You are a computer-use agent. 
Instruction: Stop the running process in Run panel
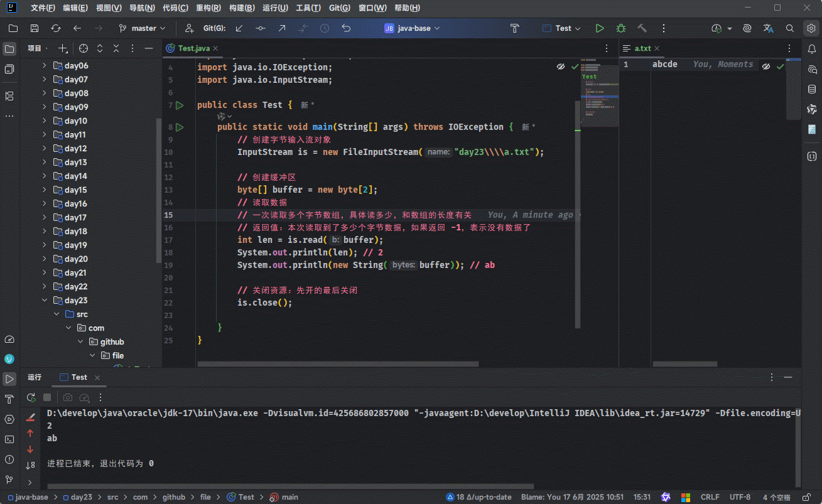(x=47, y=397)
